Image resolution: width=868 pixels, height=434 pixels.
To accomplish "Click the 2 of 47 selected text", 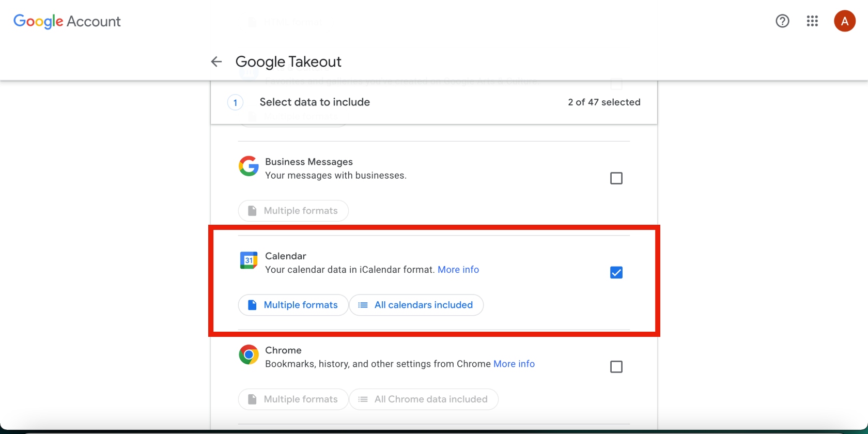I will coord(604,102).
